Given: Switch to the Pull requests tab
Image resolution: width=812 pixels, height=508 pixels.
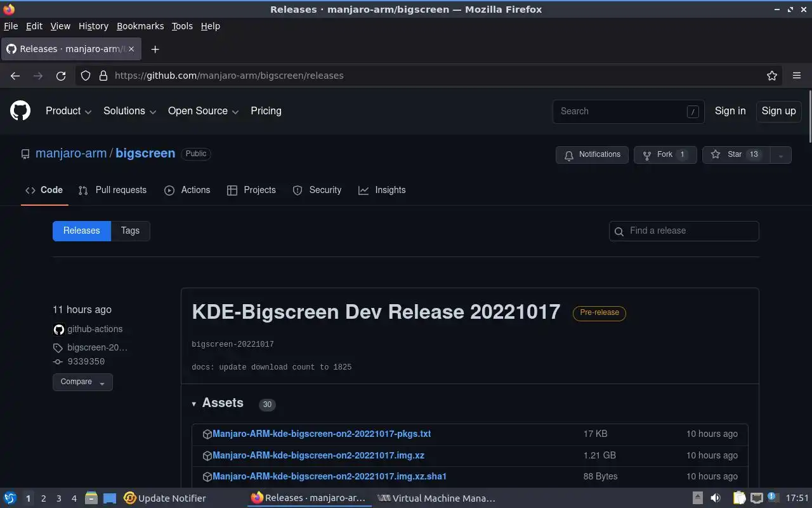Looking at the screenshot, I should pos(112,190).
